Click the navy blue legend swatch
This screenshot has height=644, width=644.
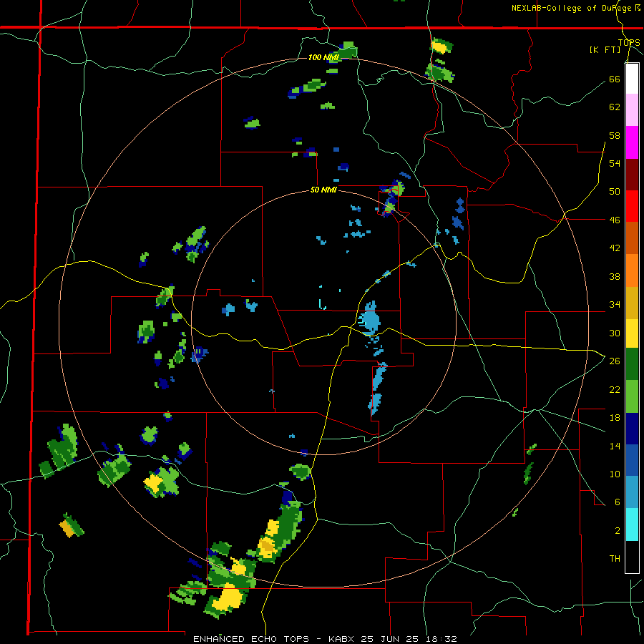(632, 429)
